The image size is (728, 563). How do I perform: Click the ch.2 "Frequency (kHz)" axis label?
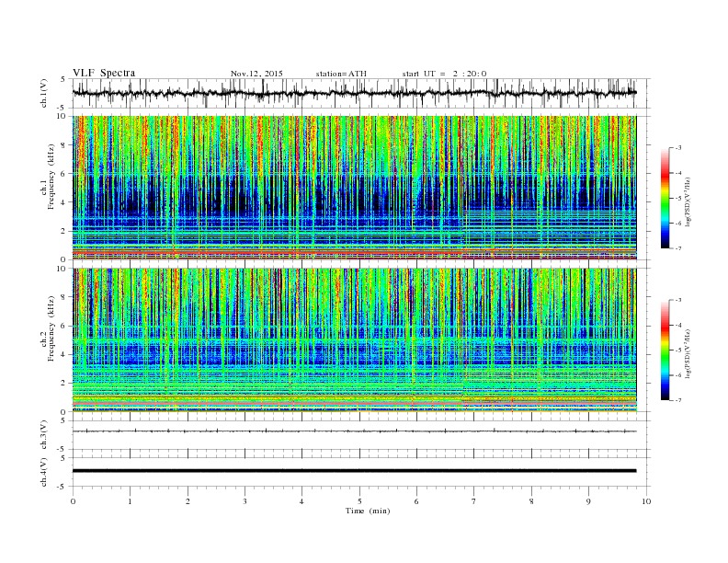(x=51, y=327)
